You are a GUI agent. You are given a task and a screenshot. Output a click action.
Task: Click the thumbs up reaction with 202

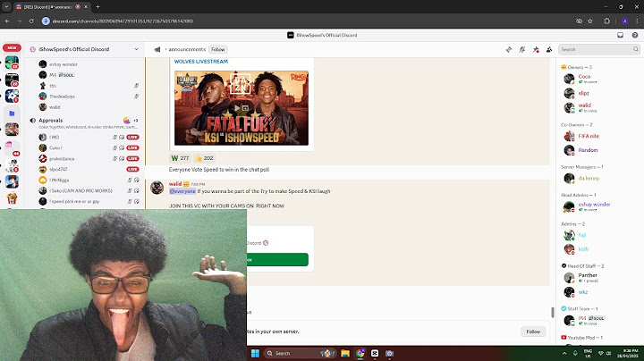pos(204,158)
